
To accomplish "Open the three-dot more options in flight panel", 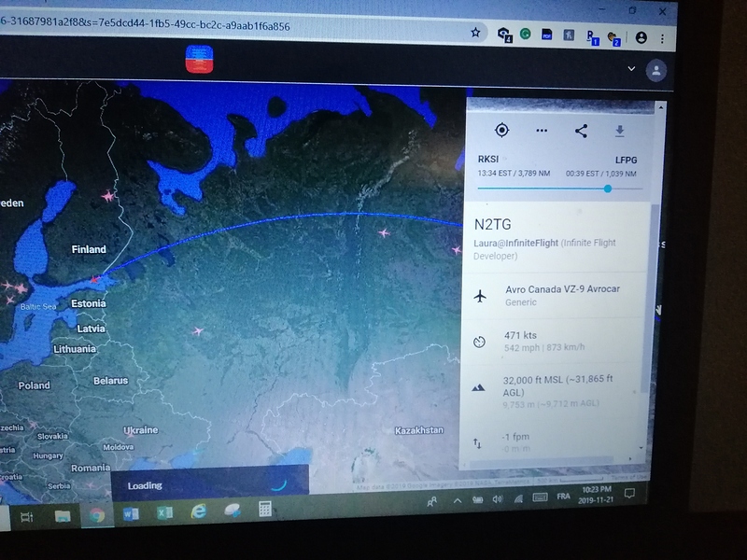I will (542, 131).
